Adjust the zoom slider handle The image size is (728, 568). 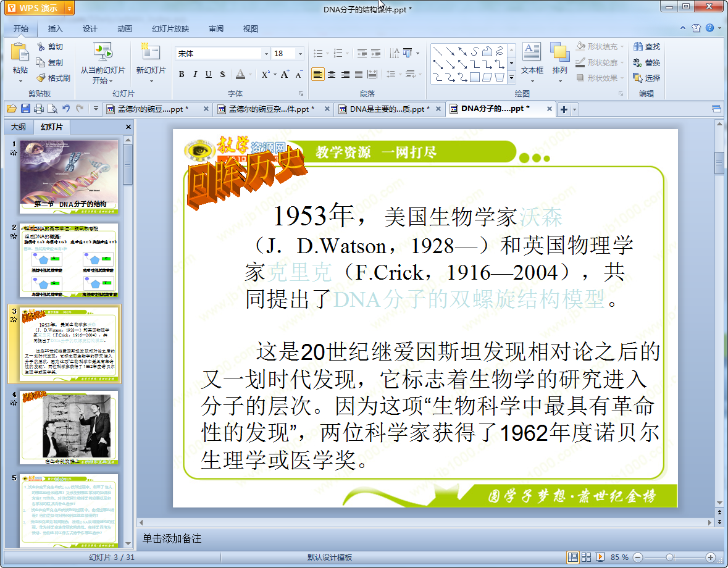pyautogui.click(x=669, y=557)
